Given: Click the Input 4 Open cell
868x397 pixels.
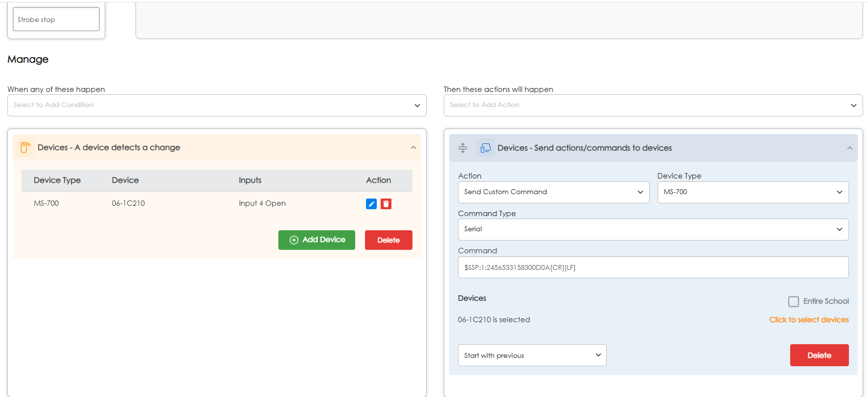Looking at the screenshot, I should pos(262,203).
